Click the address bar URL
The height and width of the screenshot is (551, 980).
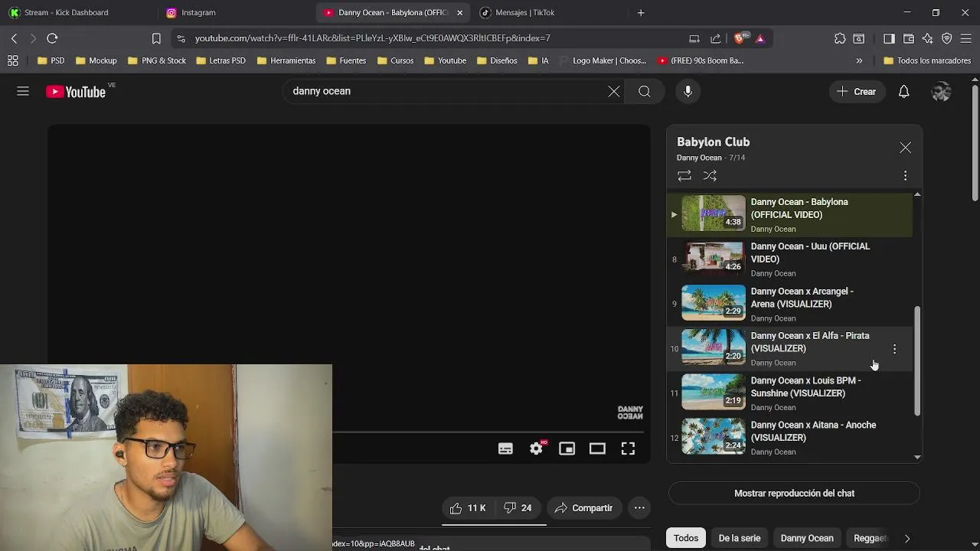372,38
